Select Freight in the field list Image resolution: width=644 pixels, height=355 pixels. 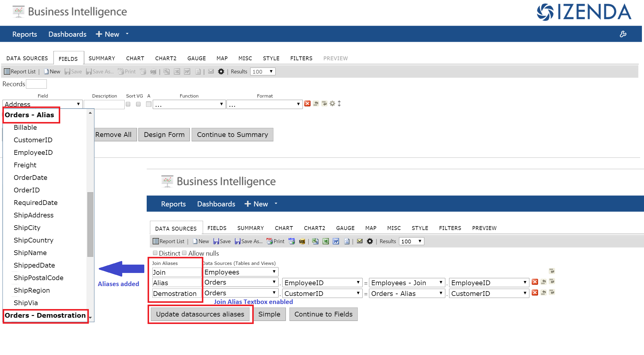pos(25,165)
